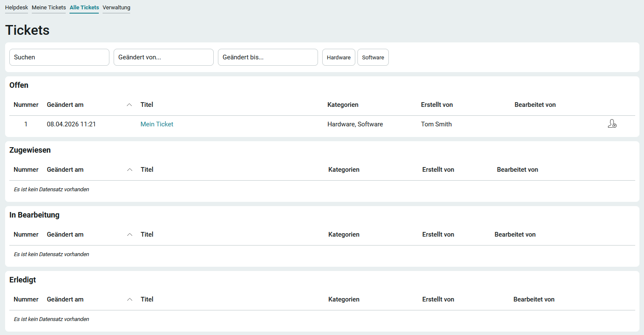Toggle the Hardware category filter
Viewport: 644px width, 335px height.
[339, 57]
